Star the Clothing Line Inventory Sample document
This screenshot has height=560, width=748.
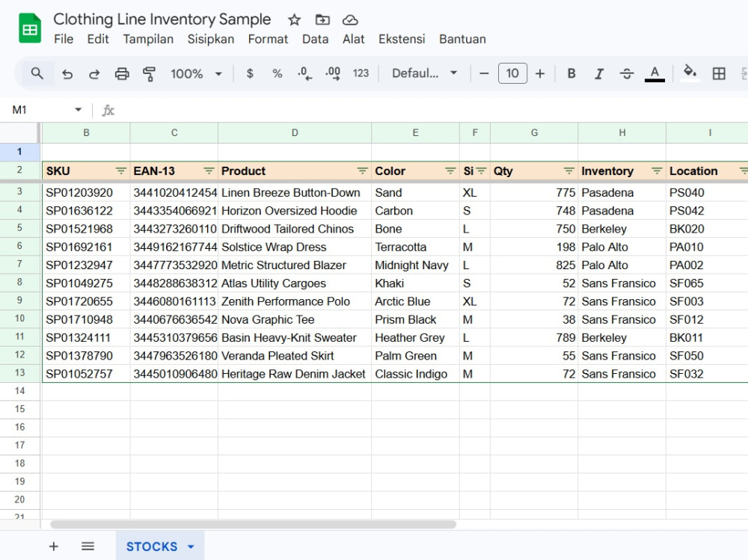(294, 20)
